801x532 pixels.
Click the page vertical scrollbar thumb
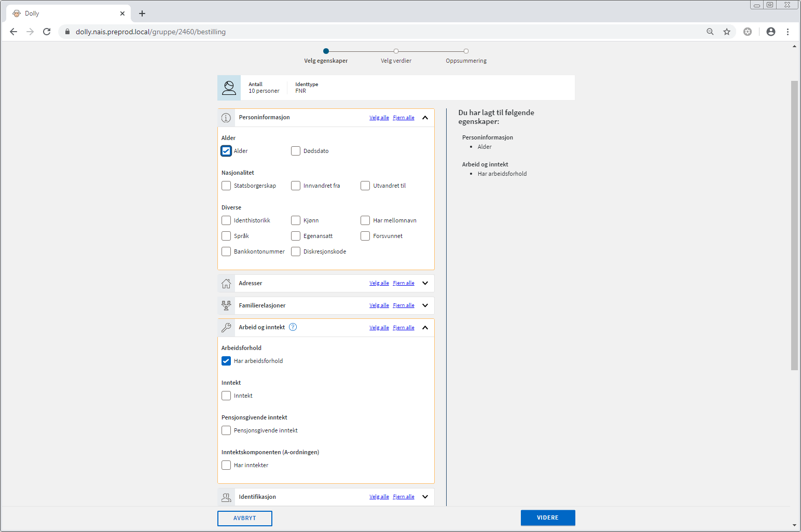pos(794,226)
